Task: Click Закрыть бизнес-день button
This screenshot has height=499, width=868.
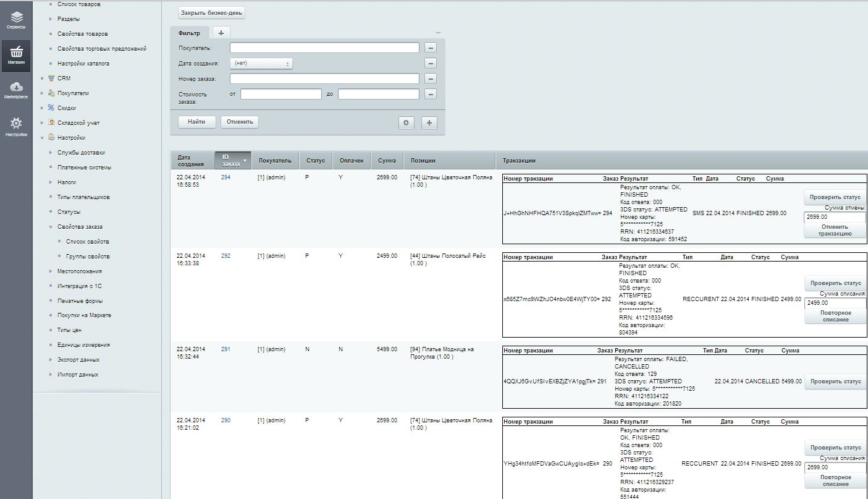Action: (x=212, y=12)
